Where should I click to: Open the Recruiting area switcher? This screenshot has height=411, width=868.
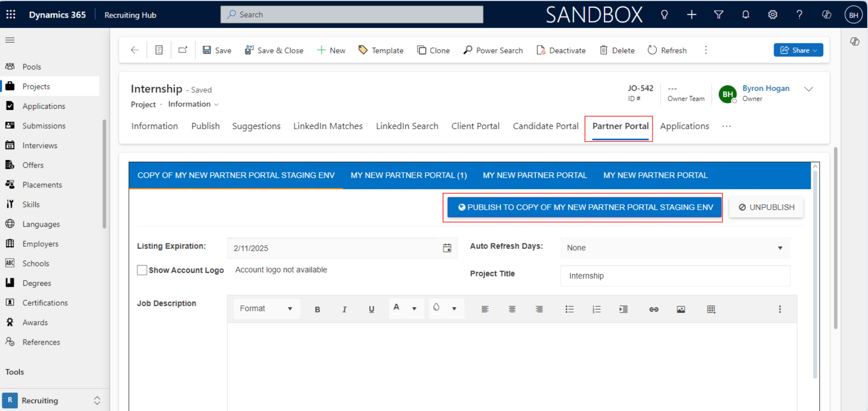(54, 401)
